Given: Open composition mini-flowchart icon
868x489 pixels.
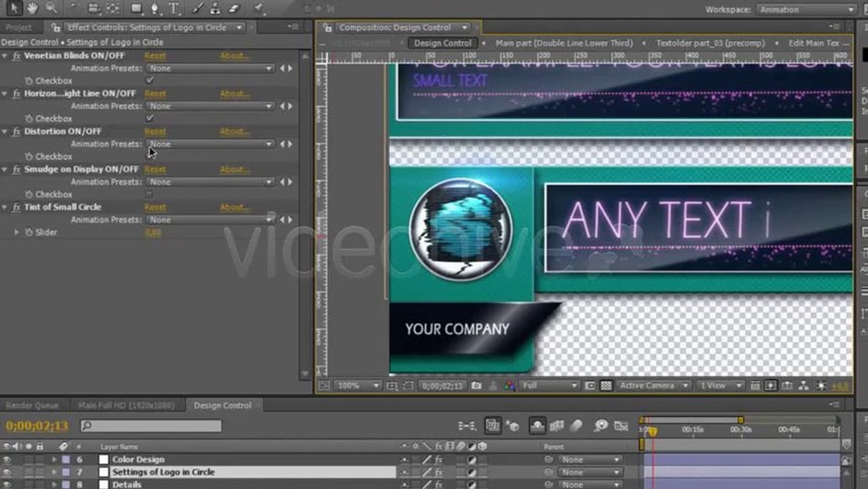Looking at the screenshot, I should click(x=467, y=426).
